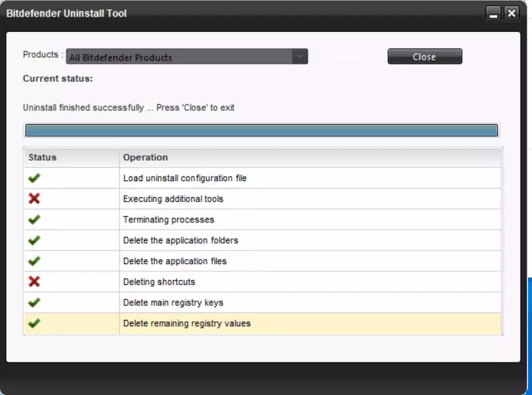
Task: Select the All Bitdefender Products combo box
Action: click(x=187, y=56)
